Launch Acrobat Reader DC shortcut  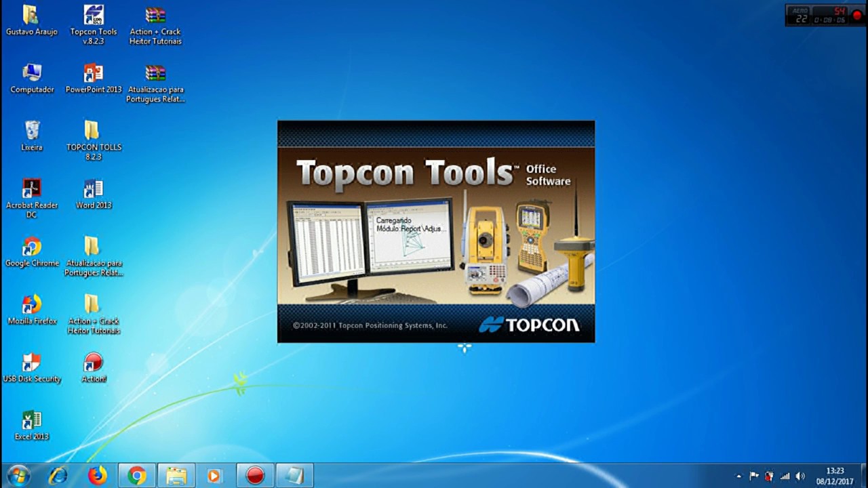point(32,199)
